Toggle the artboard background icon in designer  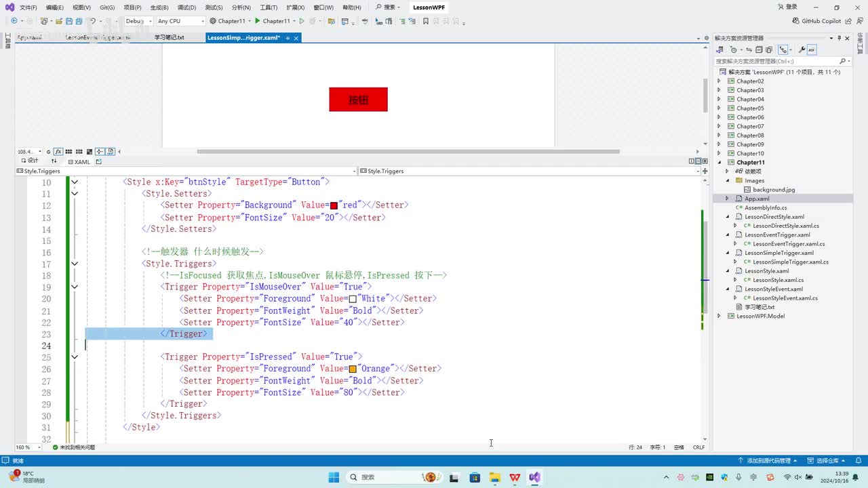point(90,152)
